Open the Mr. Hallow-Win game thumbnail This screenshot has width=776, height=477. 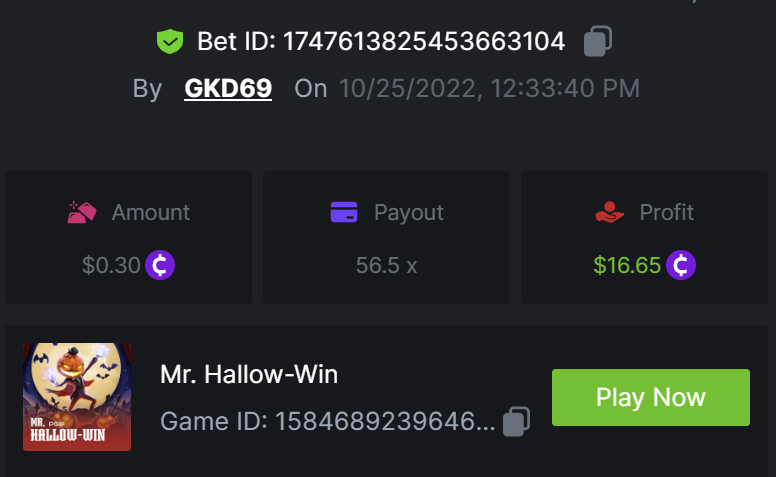[x=77, y=397]
